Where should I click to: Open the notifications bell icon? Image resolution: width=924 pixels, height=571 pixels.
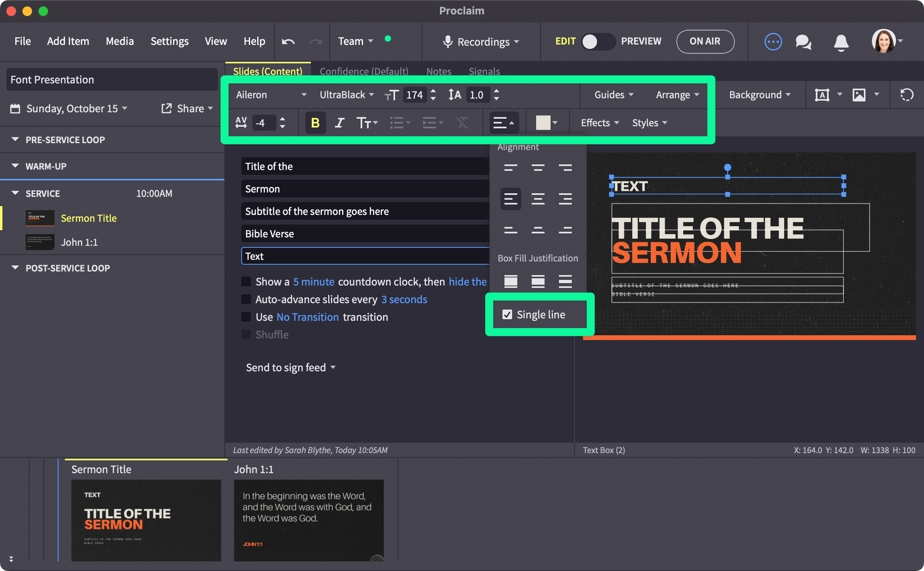[841, 42]
